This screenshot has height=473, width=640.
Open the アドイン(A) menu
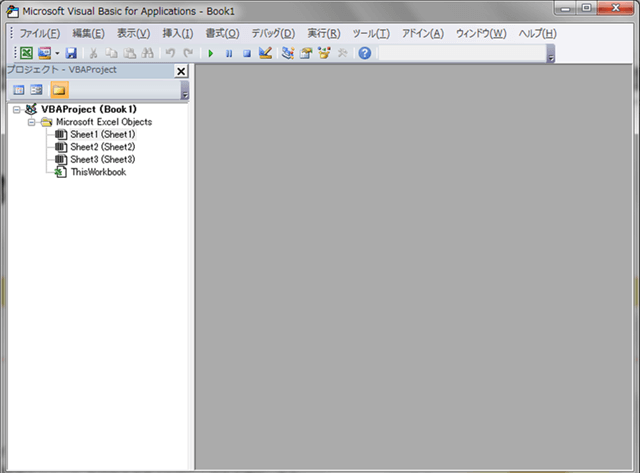(x=423, y=33)
